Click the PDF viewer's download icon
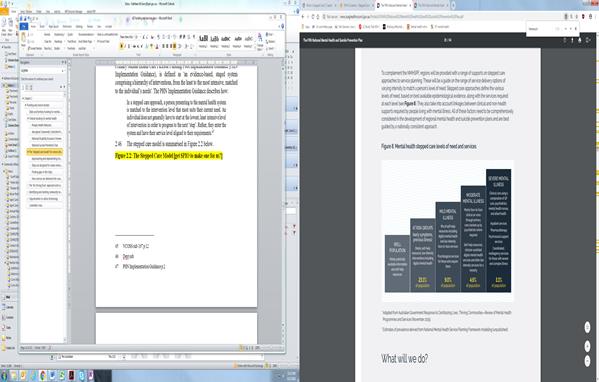The width and height of the screenshot is (599, 382). pyautogui.click(x=572, y=40)
